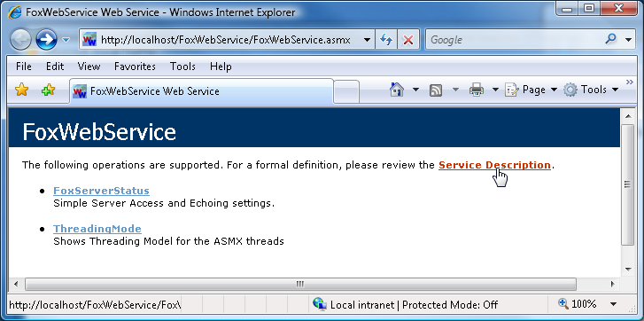The width and height of the screenshot is (644, 321).
Task: Click the horizontal scrollbar thumb
Action: tap(300, 284)
